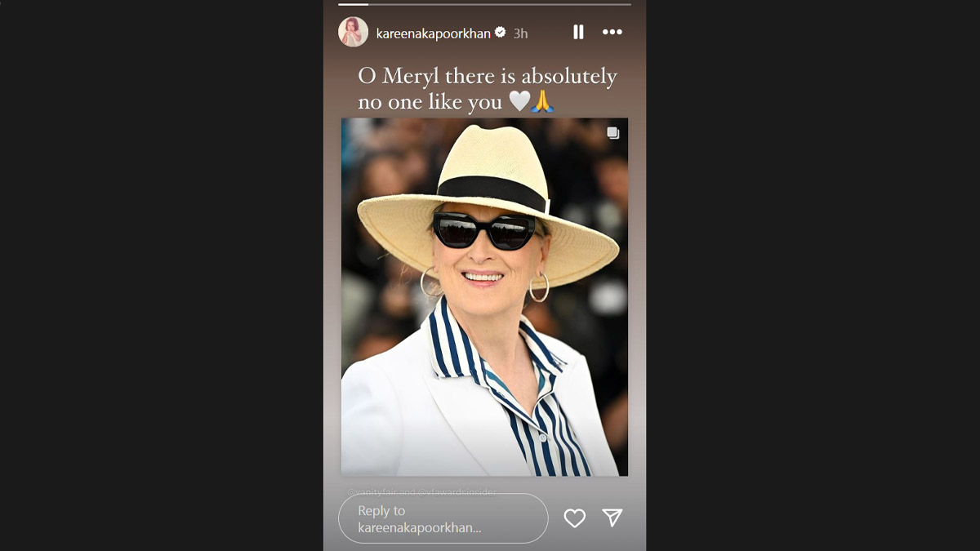
Task: Share the story via paper plane icon
Action: point(612,518)
